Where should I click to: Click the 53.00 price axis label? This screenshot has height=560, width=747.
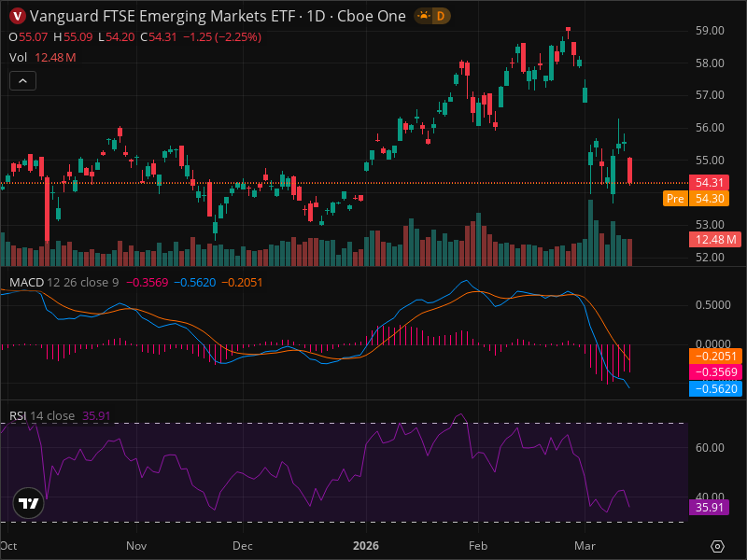point(710,224)
